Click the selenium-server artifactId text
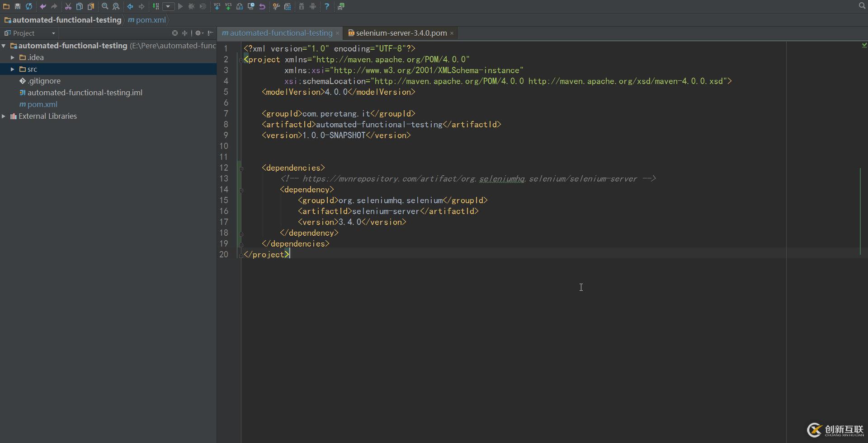Screen dimensions: 868x443 [386, 211]
